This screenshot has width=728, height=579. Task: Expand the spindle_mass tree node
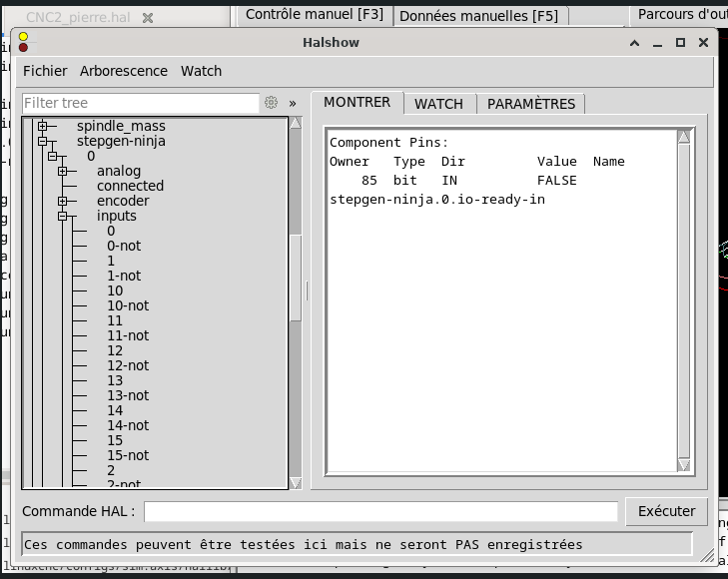tap(42, 126)
